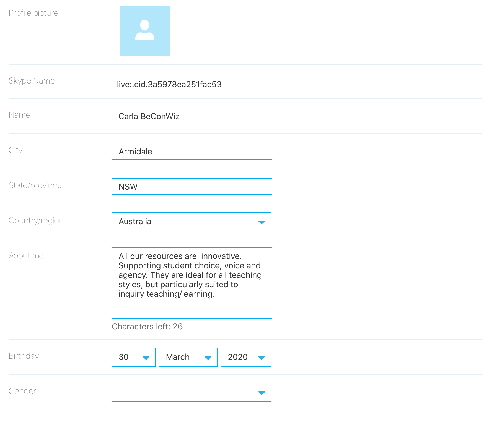This screenshot has height=448, width=497.
Task: Click the 'Profile picture' label
Action: [x=34, y=13]
